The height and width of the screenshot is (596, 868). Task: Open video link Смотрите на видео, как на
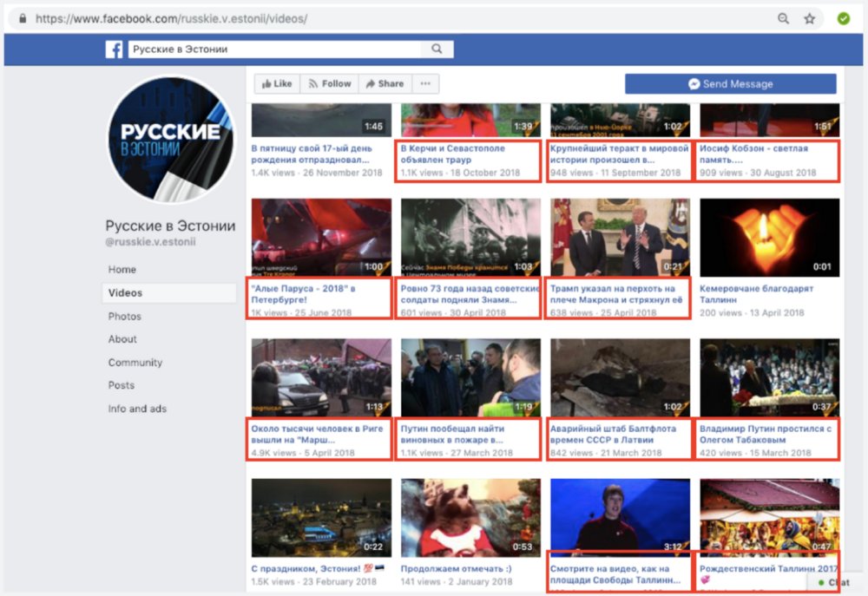tap(615, 573)
